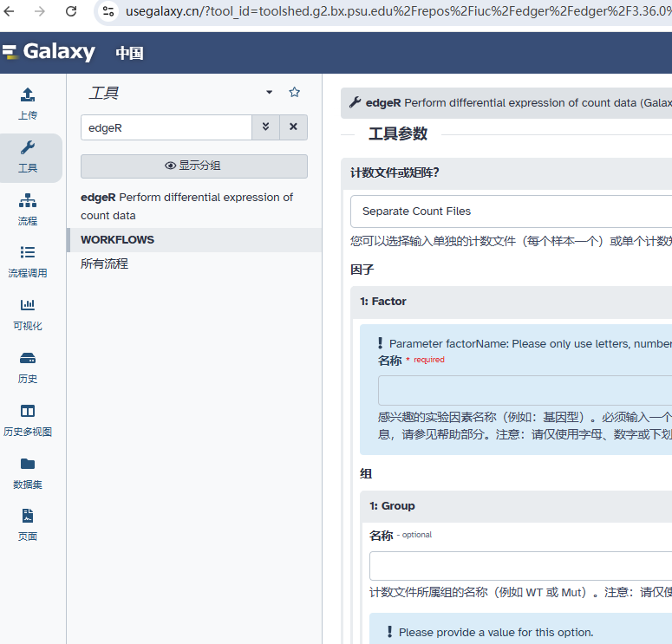Click the red 'required' marker text

coord(428,360)
